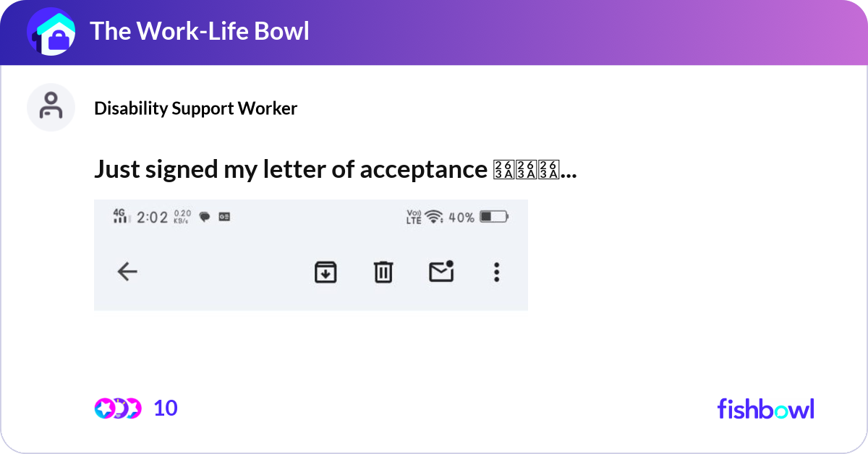Tap the 4G signal strength indicator
This screenshot has width=868, height=454.
point(119,215)
